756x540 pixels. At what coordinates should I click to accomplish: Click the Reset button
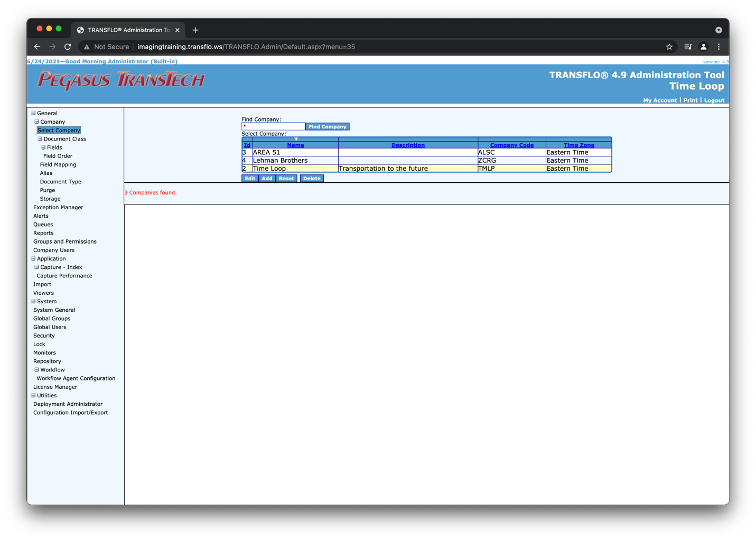(286, 179)
